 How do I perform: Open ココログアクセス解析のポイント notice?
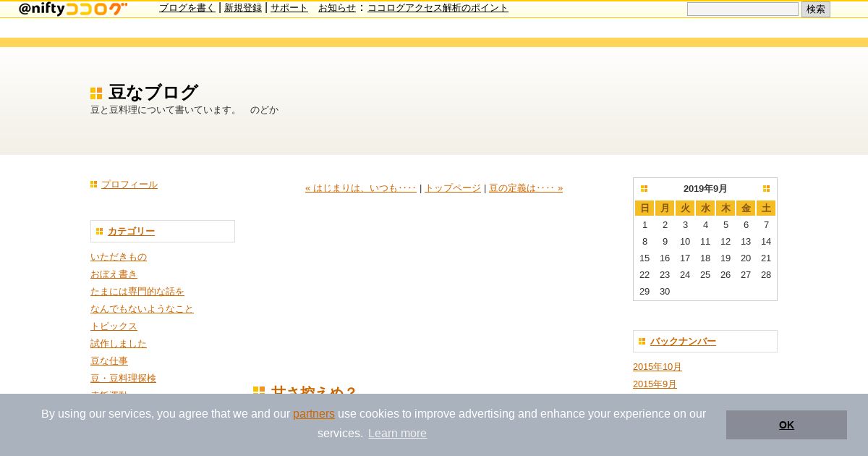tap(438, 8)
